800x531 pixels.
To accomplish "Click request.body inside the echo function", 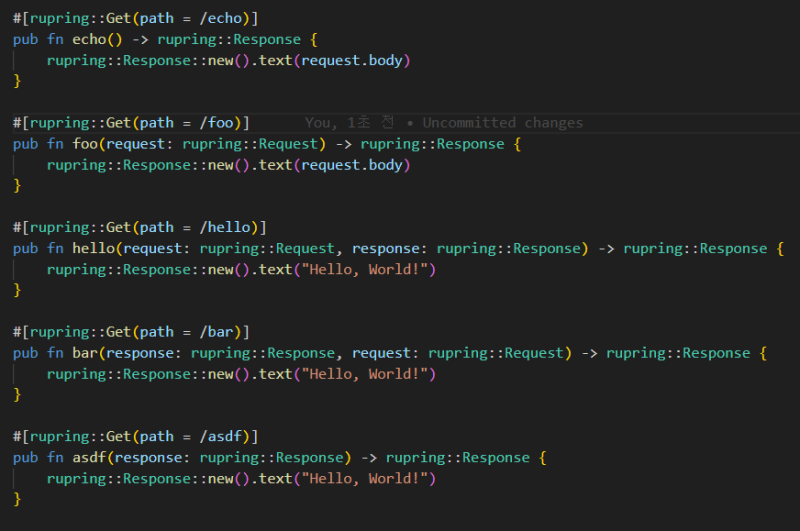I will click(355, 60).
